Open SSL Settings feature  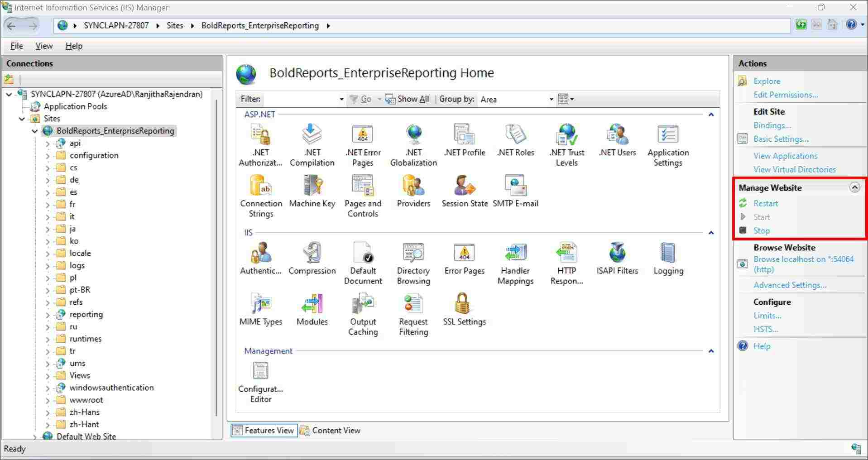tap(465, 310)
